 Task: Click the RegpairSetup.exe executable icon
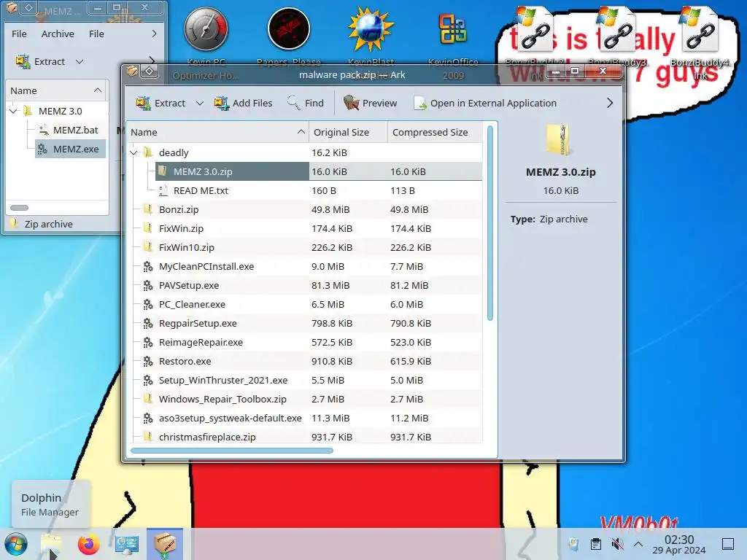148,323
